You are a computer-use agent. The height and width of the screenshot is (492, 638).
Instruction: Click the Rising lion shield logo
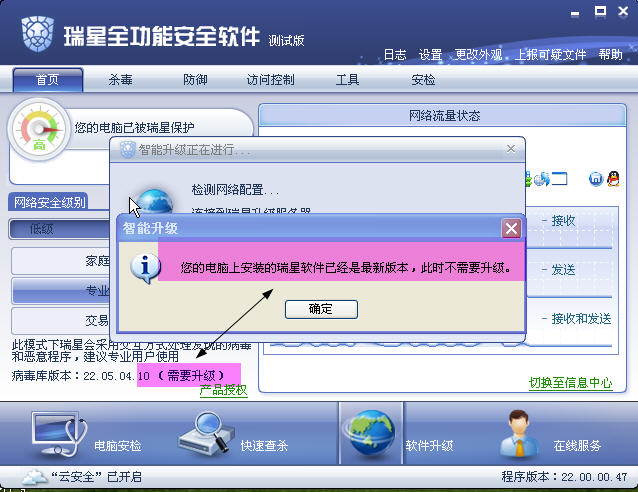point(38,33)
